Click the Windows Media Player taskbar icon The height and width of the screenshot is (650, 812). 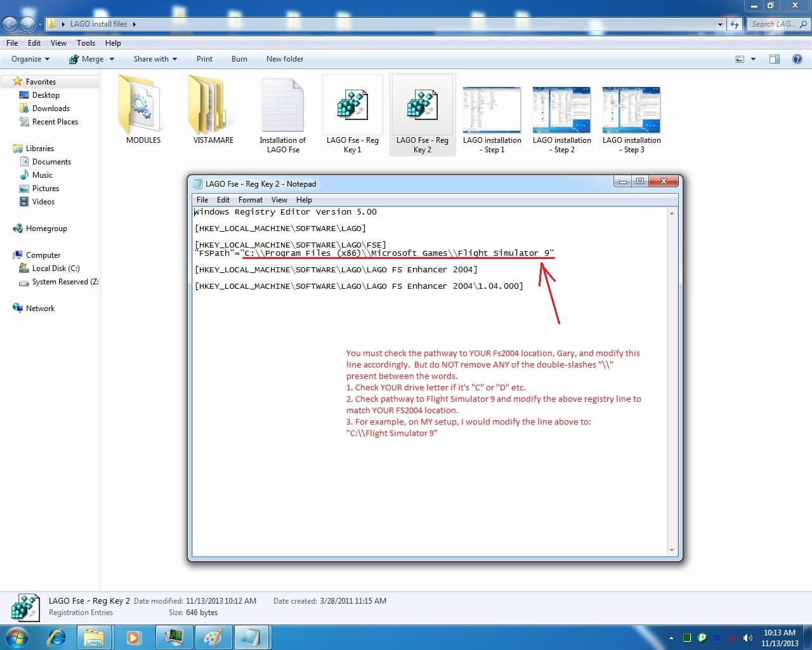(133, 637)
